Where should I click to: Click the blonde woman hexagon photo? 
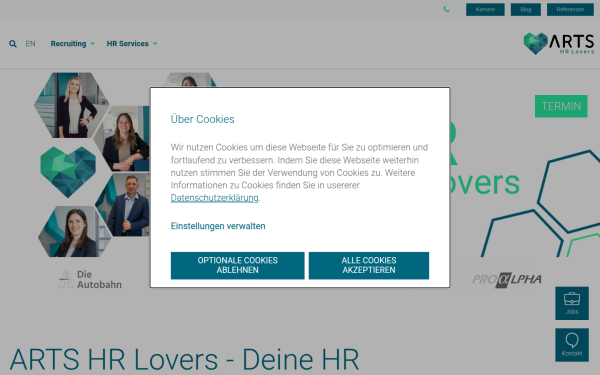[72, 105]
